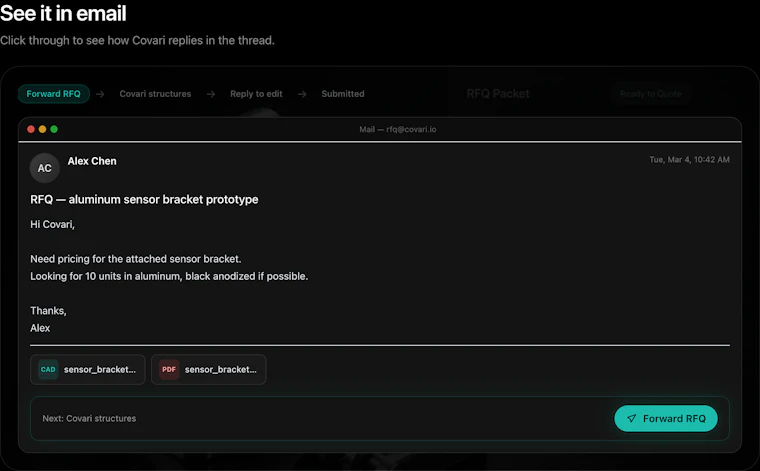
Task: Open the PDF sensor_bracket attachment
Action: (x=208, y=369)
